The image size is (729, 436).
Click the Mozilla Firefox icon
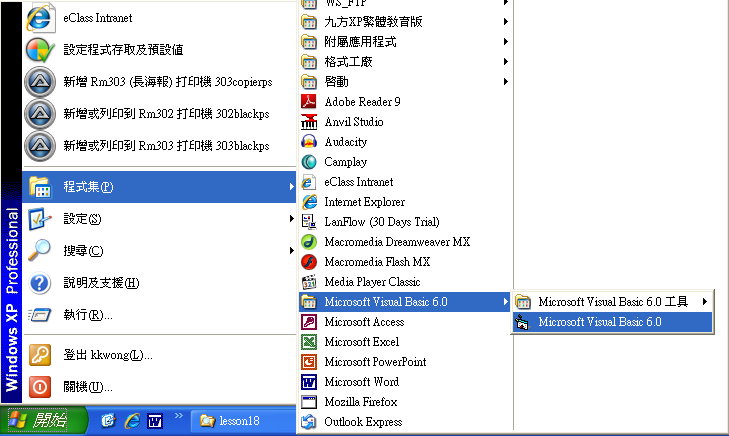click(309, 402)
